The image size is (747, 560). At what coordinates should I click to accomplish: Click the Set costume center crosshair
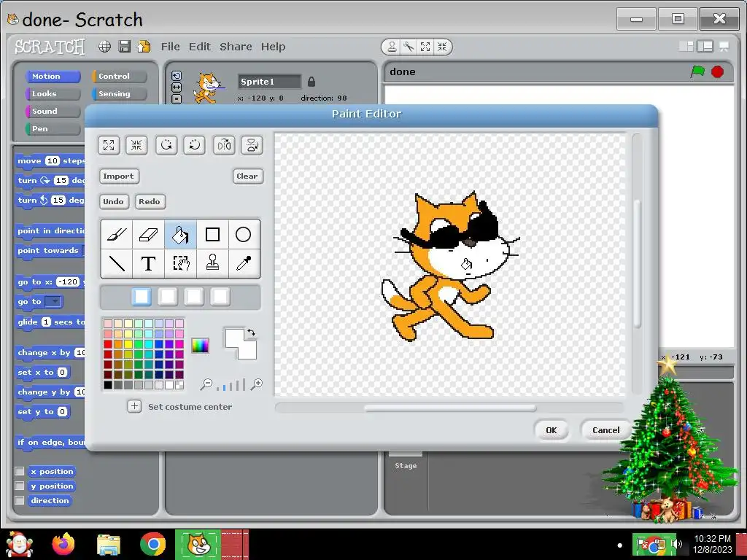(x=134, y=406)
